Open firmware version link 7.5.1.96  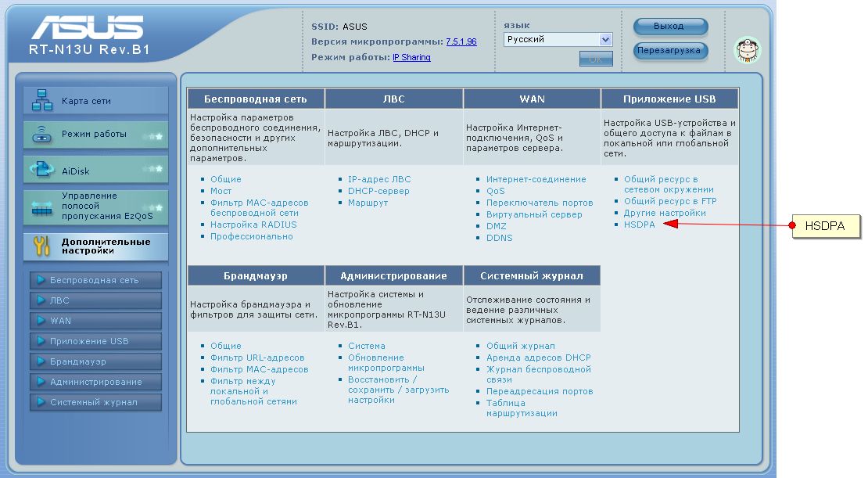(461, 41)
